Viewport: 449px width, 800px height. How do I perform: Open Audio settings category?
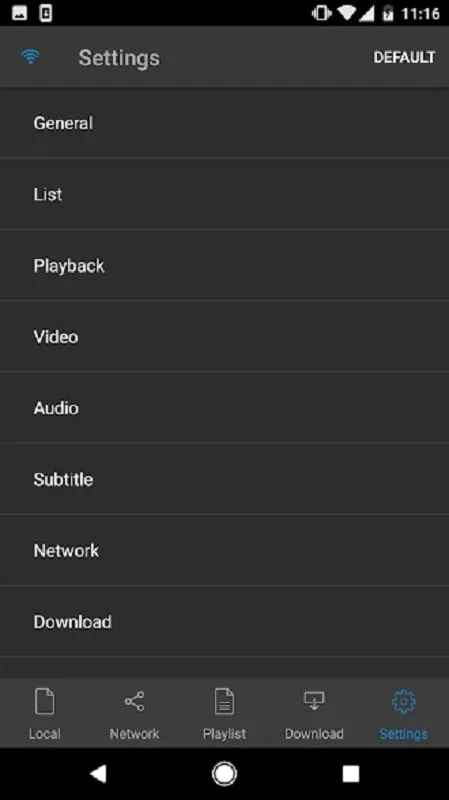(224, 408)
